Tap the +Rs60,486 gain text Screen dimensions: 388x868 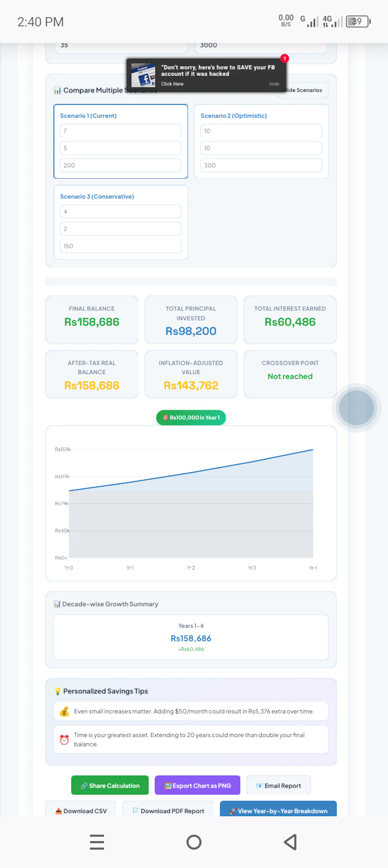191,649
